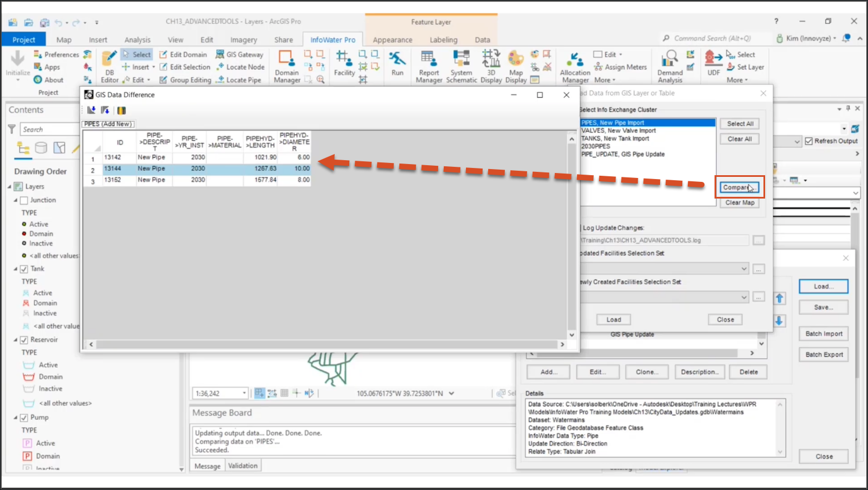Open the Report Manager

pyautogui.click(x=429, y=66)
